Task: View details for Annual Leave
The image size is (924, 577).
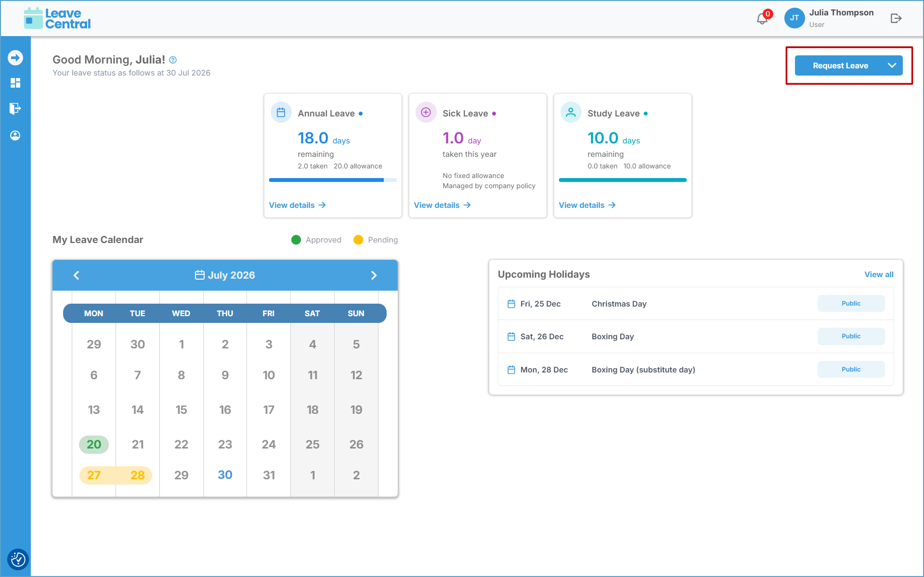Action: 297,205
